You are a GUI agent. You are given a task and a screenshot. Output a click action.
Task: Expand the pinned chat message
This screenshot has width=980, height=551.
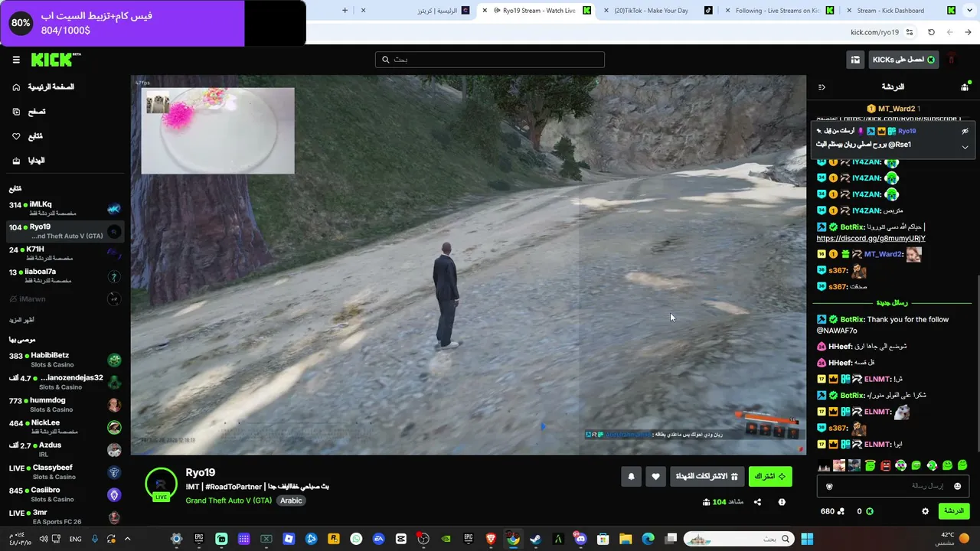click(x=965, y=147)
